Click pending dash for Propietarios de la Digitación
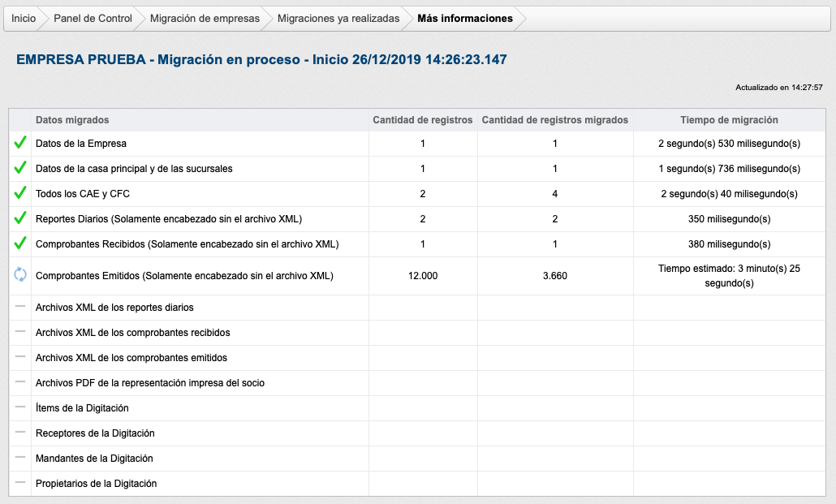Image resolution: width=836 pixels, height=504 pixels. click(20, 483)
